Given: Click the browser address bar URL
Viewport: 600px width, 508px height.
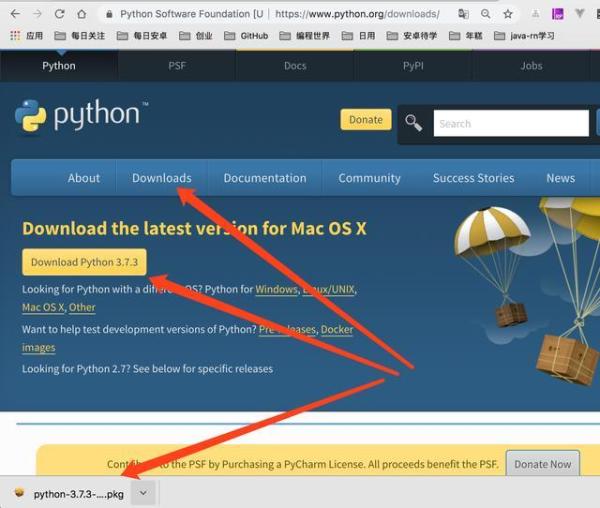Looking at the screenshot, I should [x=357, y=14].
